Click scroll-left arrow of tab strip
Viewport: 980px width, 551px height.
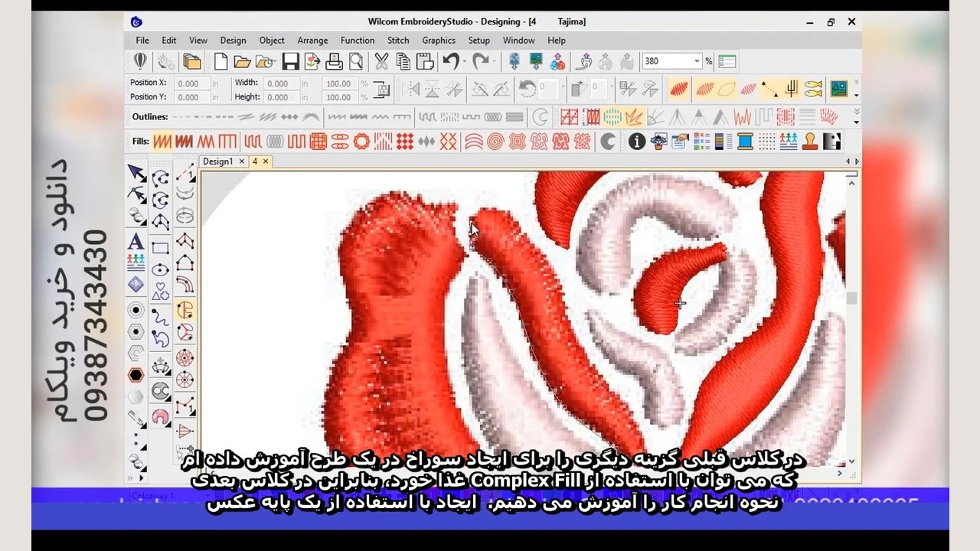click(x=848, y=161)
